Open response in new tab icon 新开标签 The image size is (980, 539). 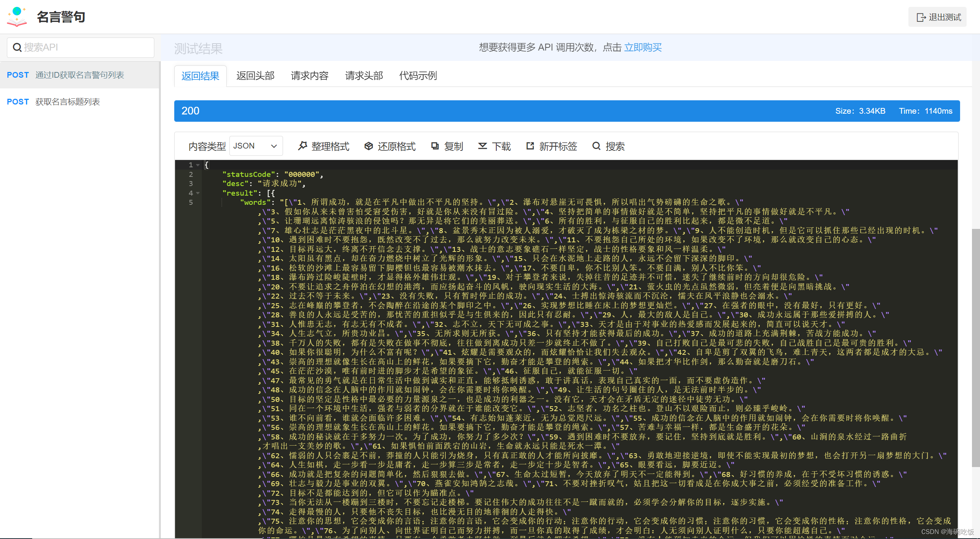tap(530, 146)
